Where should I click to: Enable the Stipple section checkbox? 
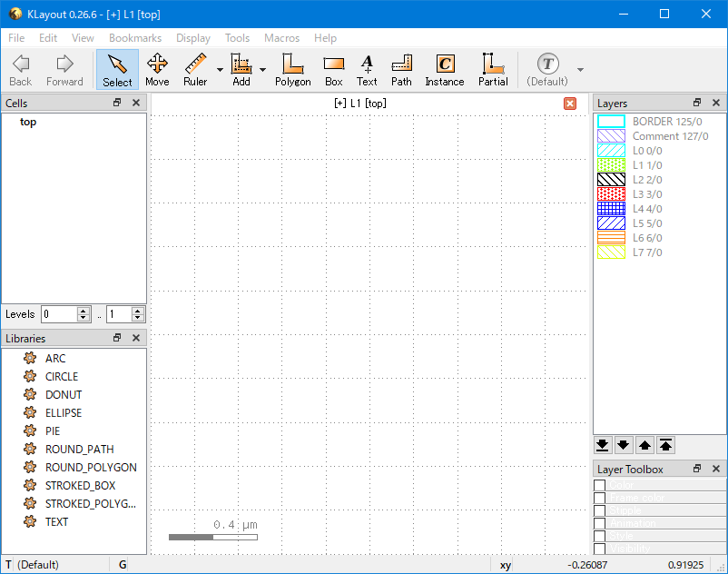(599, 510)
